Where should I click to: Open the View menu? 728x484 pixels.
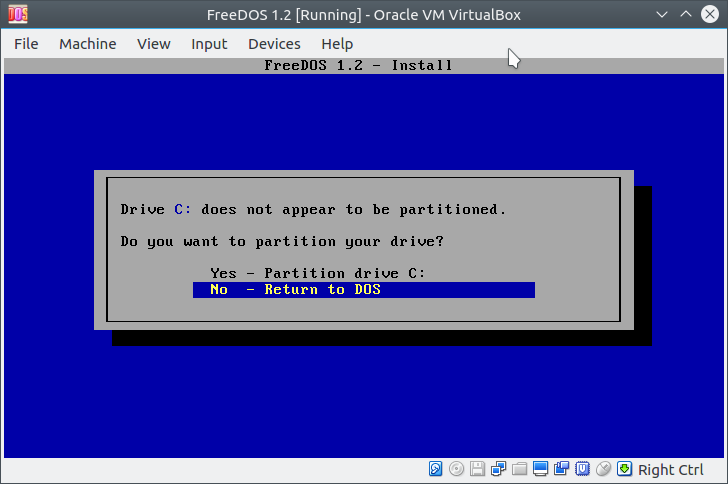pos(154,44)
